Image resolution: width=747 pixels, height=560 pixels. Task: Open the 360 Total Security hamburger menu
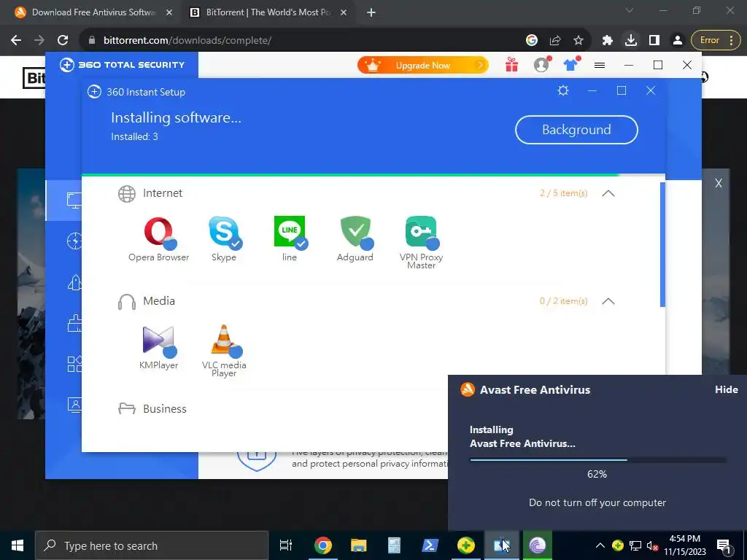pyautogui.click(x=600, y=65)
